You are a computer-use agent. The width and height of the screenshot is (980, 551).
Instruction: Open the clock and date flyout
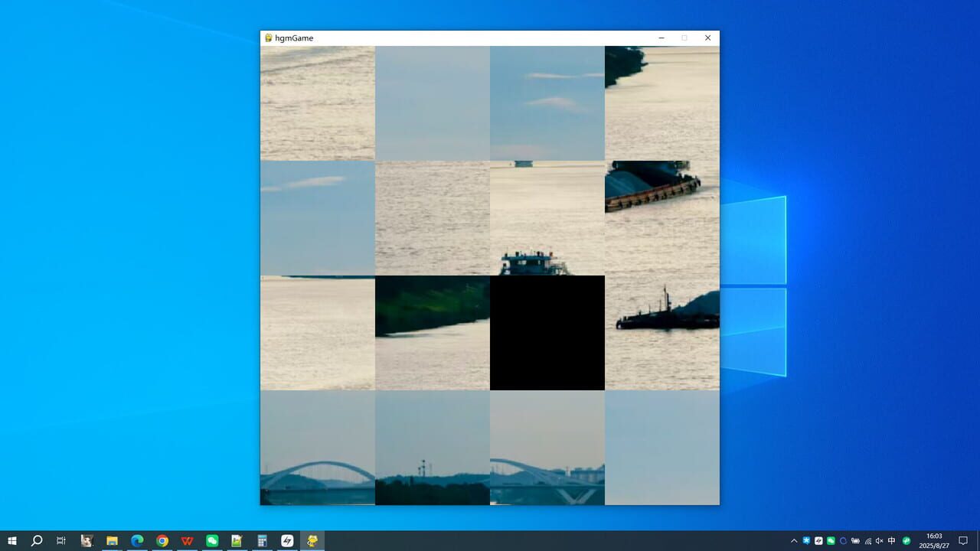click(x=934, y=541)
